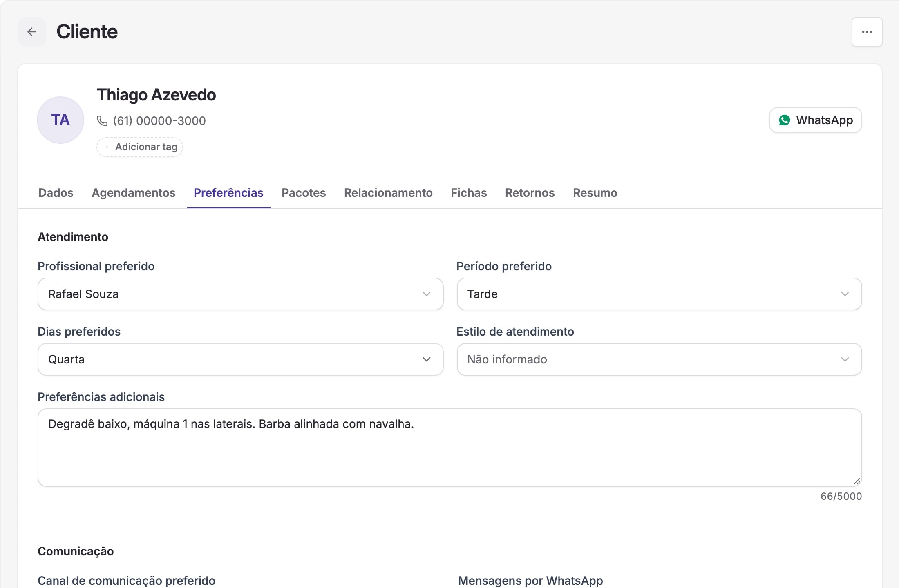This screenshot has width=899, height=588.
Task: Go back using the arrow button
Action: click(32, 32)
